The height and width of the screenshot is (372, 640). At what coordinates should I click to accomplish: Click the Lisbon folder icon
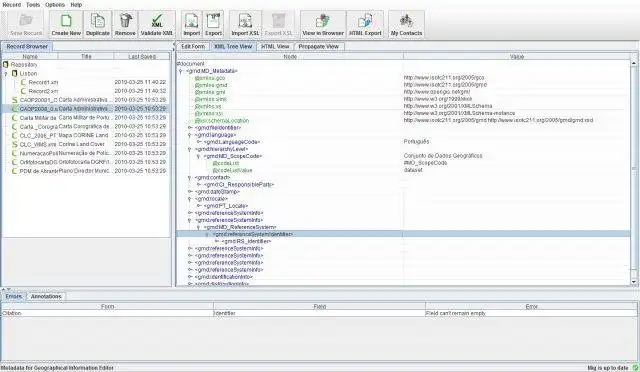click(x=15, y=74)
